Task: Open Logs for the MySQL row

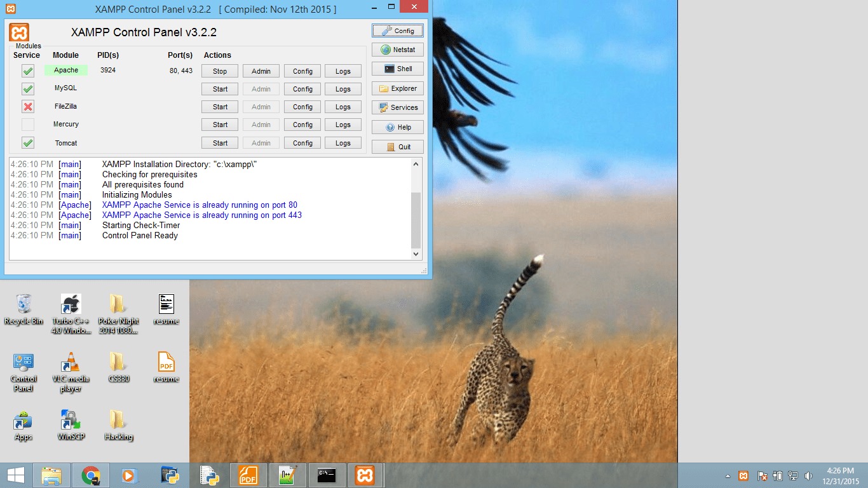Action: [x=343, y=89]
